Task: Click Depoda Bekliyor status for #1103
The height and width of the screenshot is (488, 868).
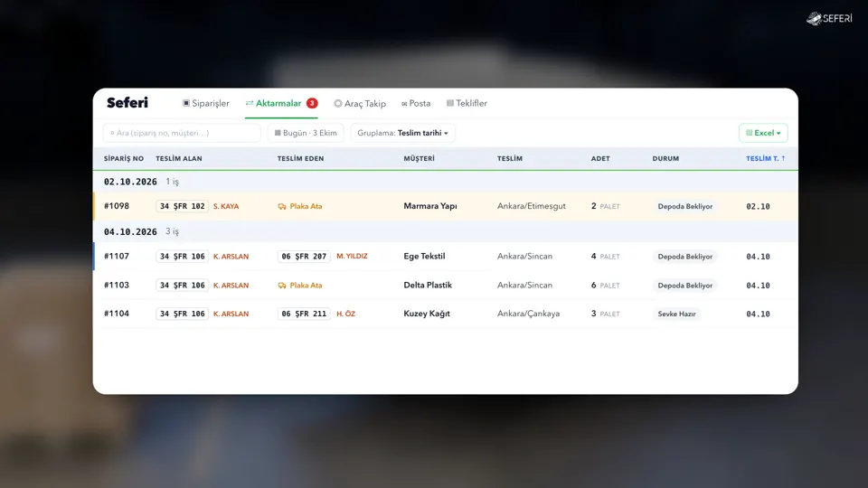Action: click(684, 286)
